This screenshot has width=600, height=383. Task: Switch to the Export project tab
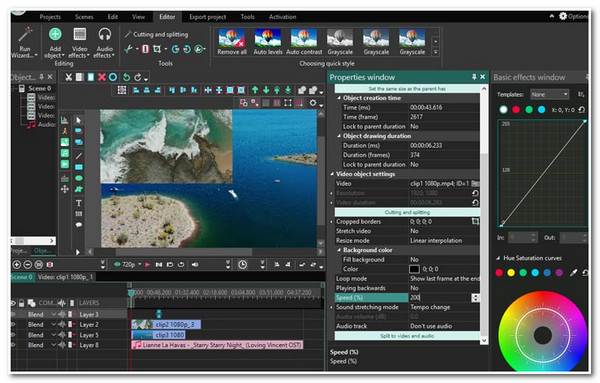point(207,16)
